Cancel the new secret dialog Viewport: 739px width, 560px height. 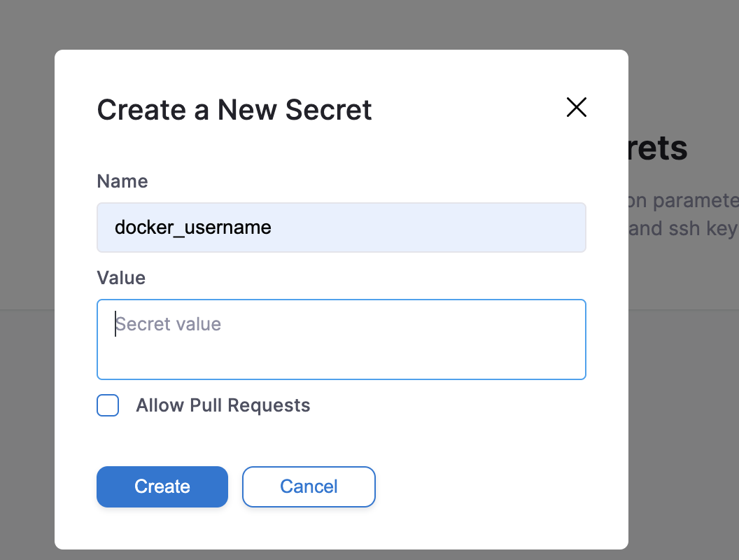tap(309, 486)
